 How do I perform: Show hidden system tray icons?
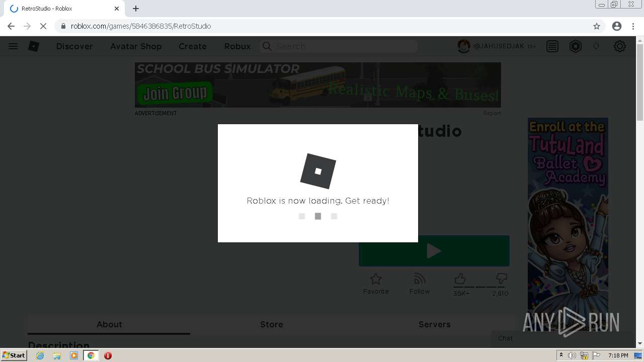[561, 355]
